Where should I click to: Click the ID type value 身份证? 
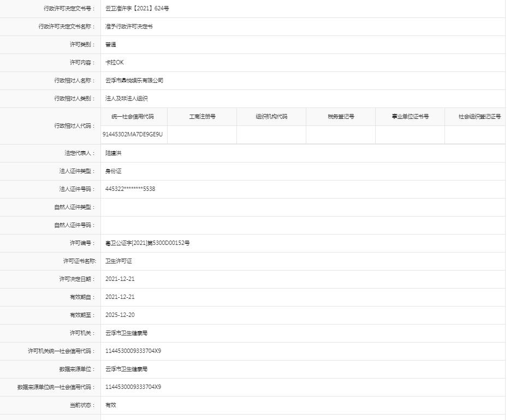(x=114, y=171)
